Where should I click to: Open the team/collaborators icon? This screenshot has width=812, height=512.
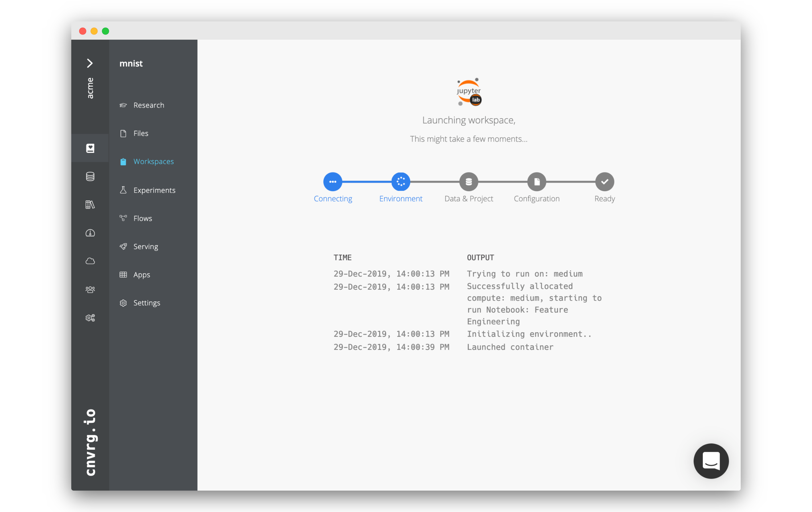[x=91, y=289]
